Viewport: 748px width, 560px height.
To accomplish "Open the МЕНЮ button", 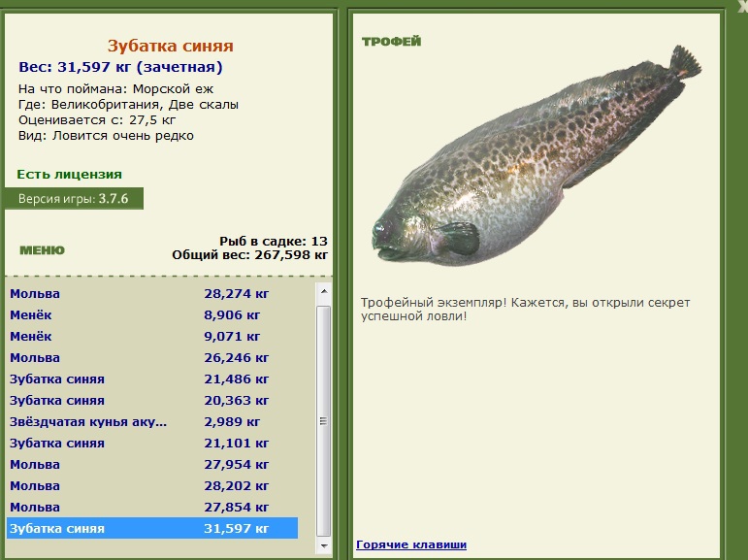I will (42, 250).
